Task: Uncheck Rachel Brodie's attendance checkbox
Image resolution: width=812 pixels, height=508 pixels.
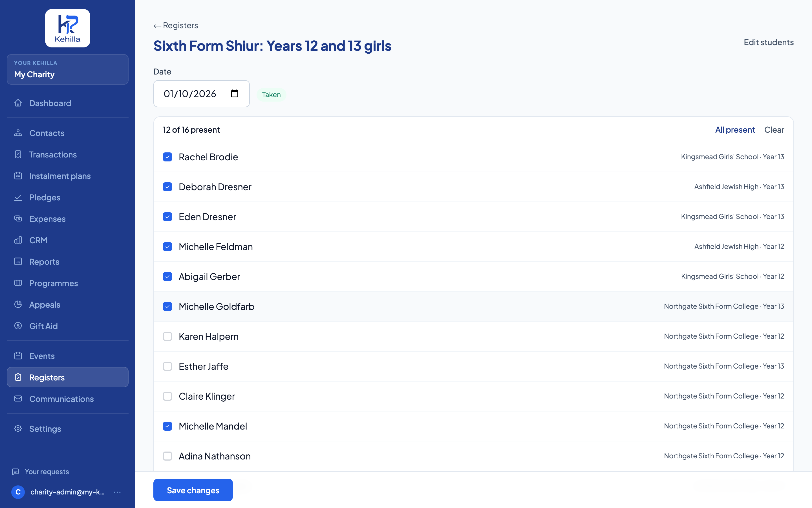Action: click(167, 157)
